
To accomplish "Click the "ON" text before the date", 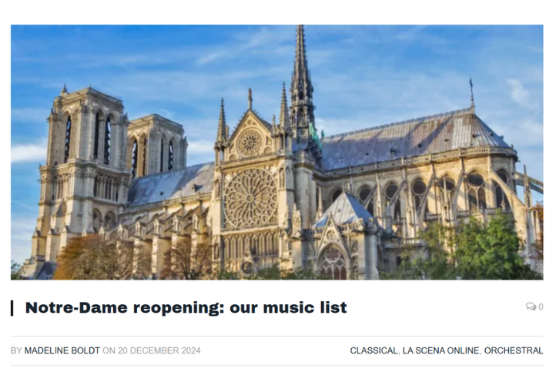I will click(x=109, y=350).
